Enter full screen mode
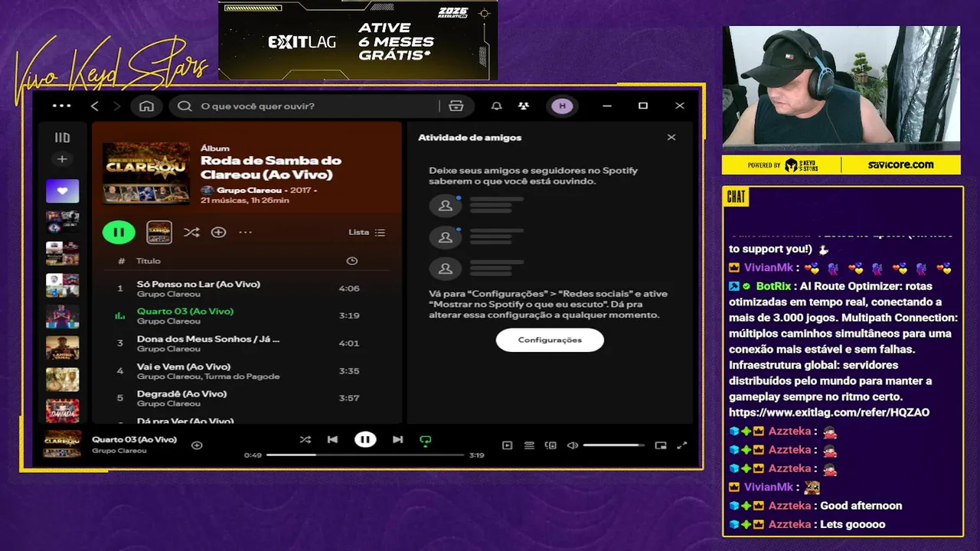 tap(682, 445)
